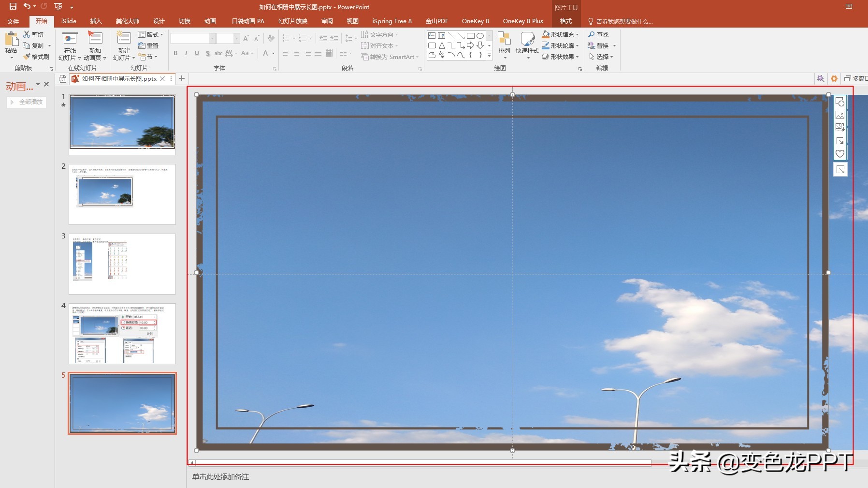Start slideshow from beginning via quick access icon
This screenshot has height=488, width=868.
(x=58, y=6)
